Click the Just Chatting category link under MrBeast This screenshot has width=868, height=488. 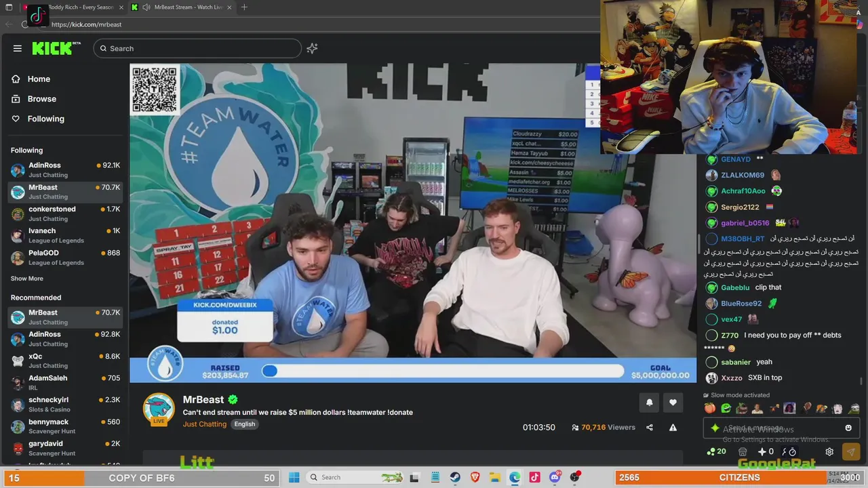[x=205, y=424]
